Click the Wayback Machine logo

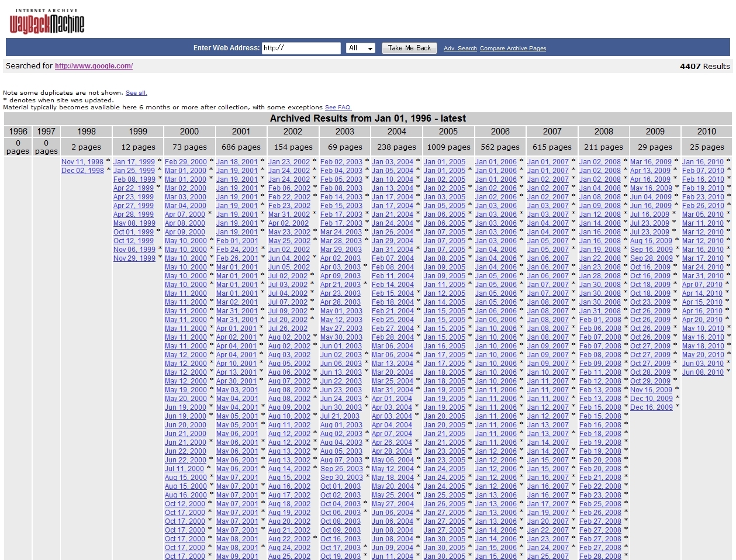tap(47, 22)
